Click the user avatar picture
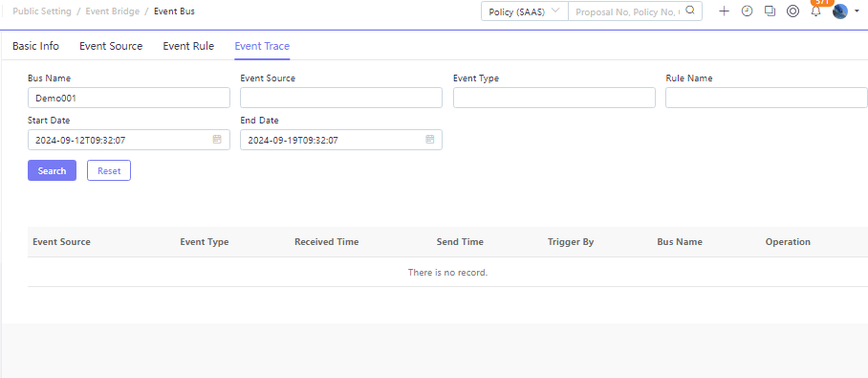 (839, 11)
